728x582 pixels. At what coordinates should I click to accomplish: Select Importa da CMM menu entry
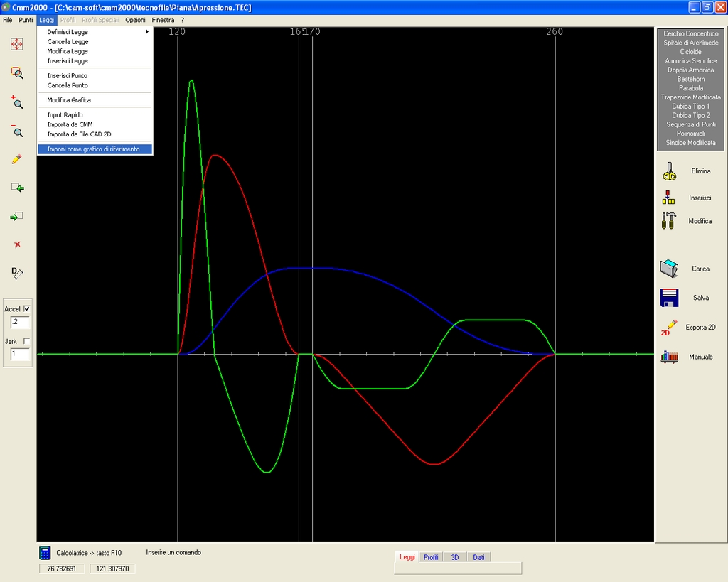[95, 124]
